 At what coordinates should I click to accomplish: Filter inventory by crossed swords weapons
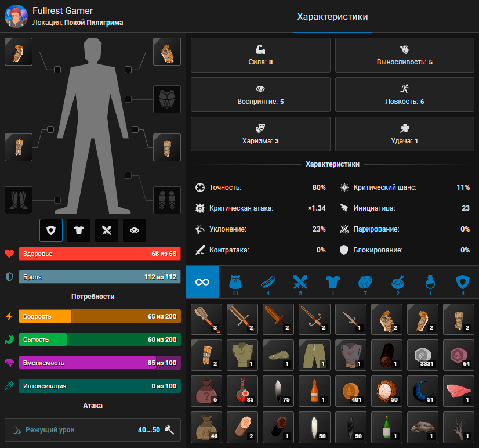click(x=300, y=282)
